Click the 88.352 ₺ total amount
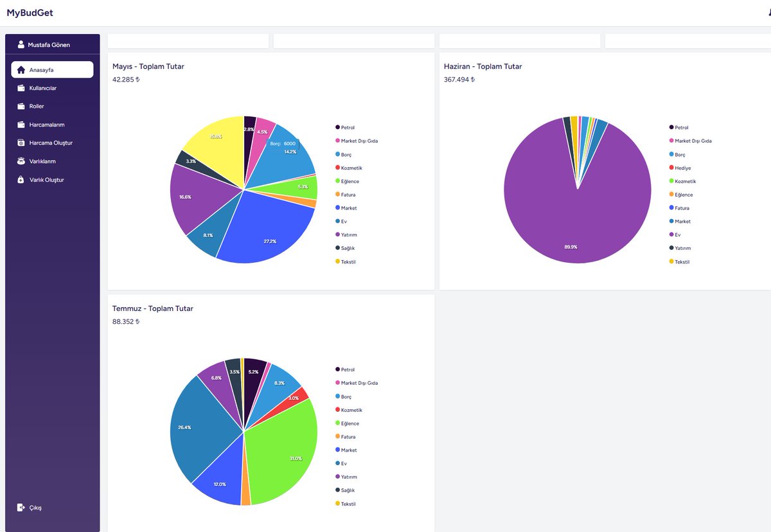 (126, 322)
